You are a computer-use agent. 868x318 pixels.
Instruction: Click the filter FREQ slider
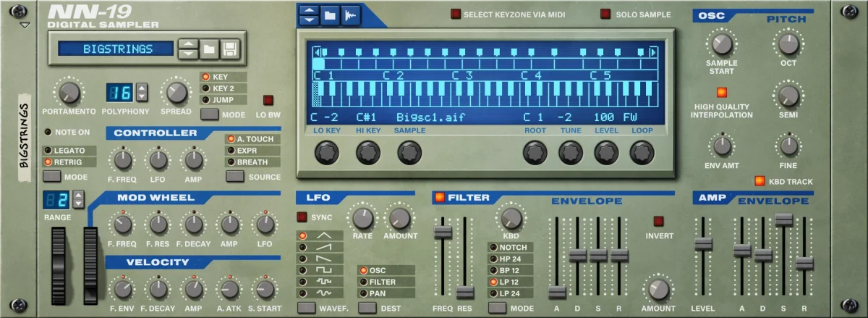[442, 231]
